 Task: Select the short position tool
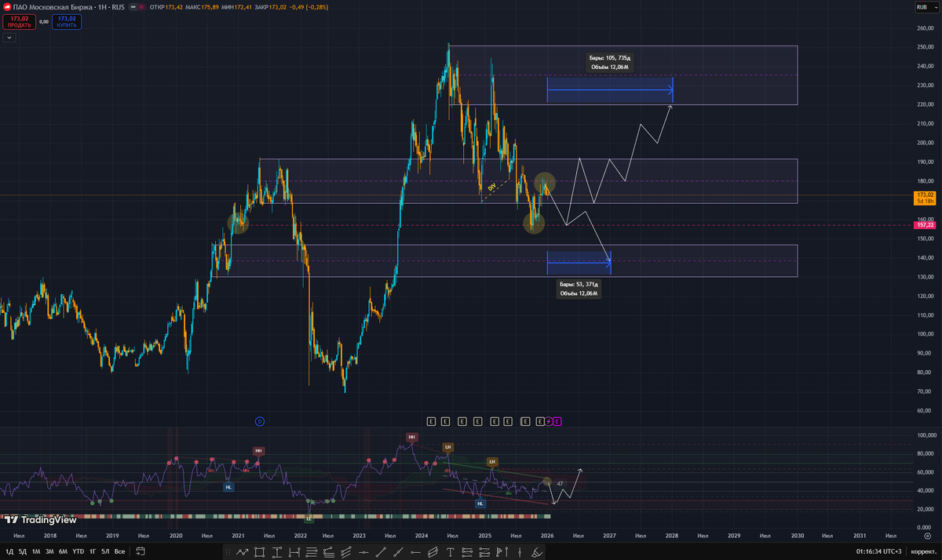(x=484, y=552)
